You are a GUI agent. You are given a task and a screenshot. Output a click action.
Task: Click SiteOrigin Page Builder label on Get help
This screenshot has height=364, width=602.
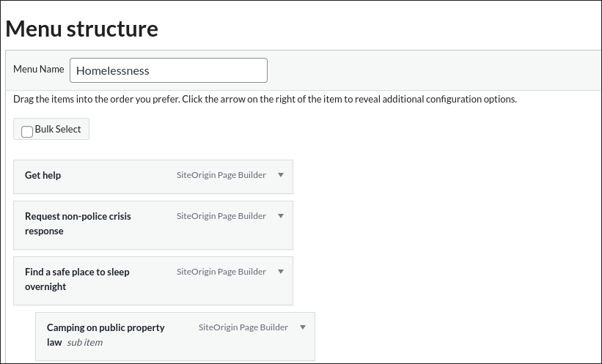221,175
